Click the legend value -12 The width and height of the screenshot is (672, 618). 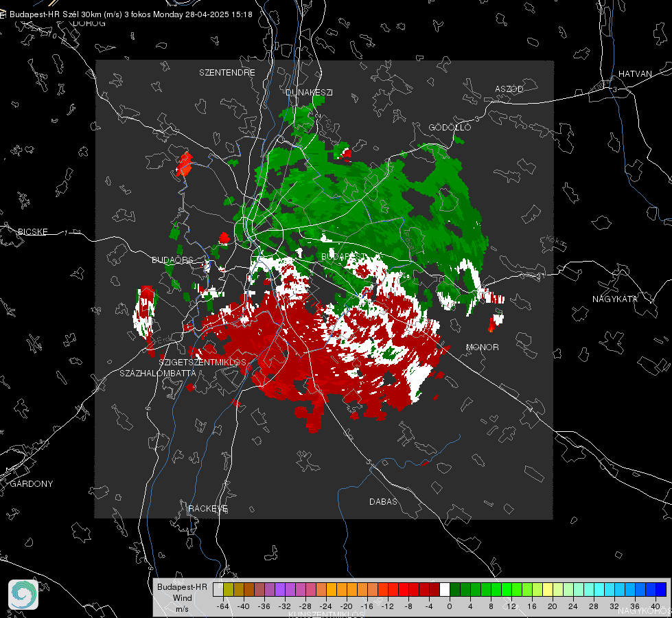click(x=387, y=606)
